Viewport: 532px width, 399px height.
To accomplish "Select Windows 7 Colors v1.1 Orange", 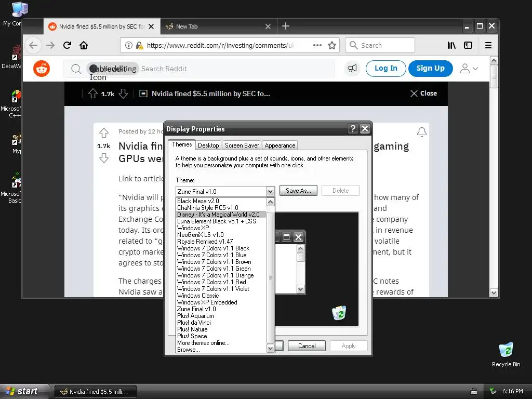I will click(221, 275).
